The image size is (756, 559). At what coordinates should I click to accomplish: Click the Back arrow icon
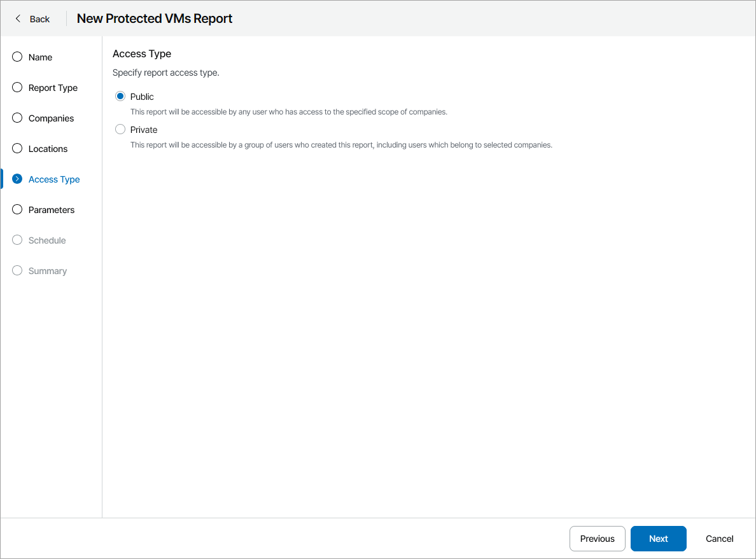(x=18, y=18)
